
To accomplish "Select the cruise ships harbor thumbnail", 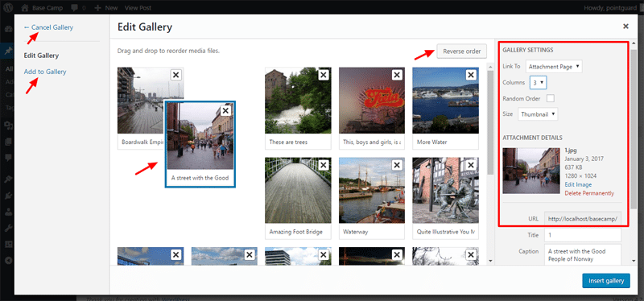I will (445, 101).
